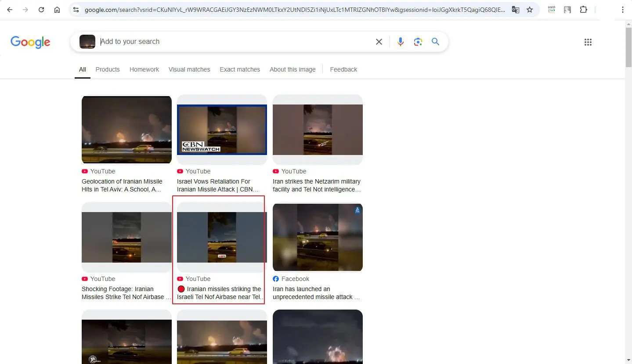Click YouTube source above 'Shocking Footage' title
Screen dimensions: 632x364
[x=98, y=279]
